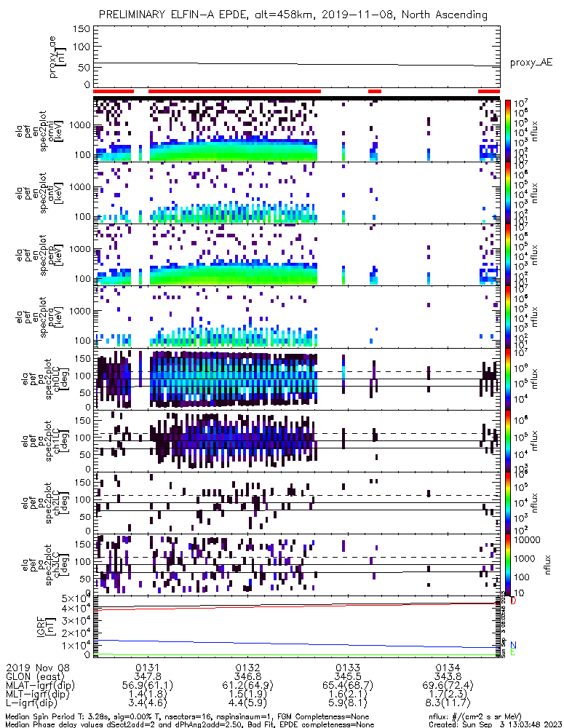Click the red D legend letter in the IGRF panel

tap(513, 601)
